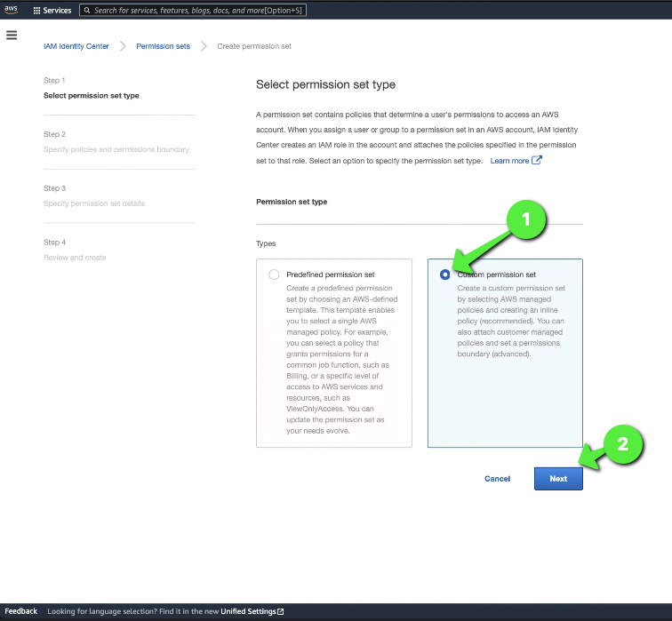Click the search magnifier icon
The image size is (672, 621).
coord(87,11)
